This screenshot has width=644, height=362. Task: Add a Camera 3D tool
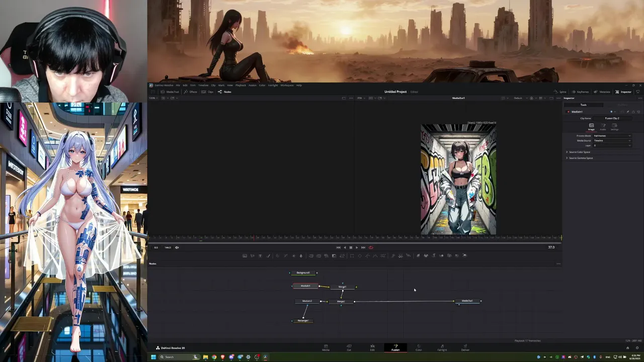(x=449, y=255)
